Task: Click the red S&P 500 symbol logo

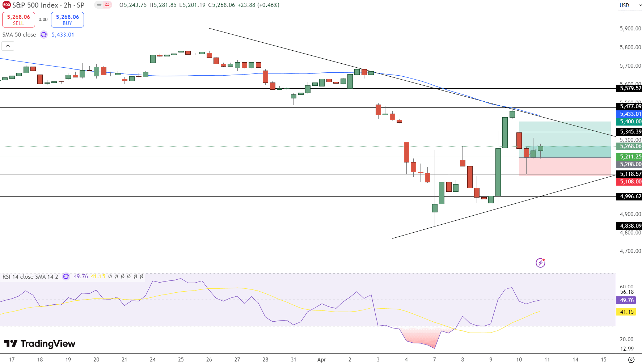Action: 7,5
